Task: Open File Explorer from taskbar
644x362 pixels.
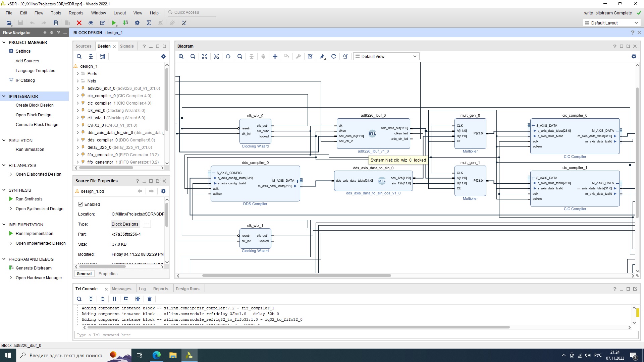Action: point(173,355)
